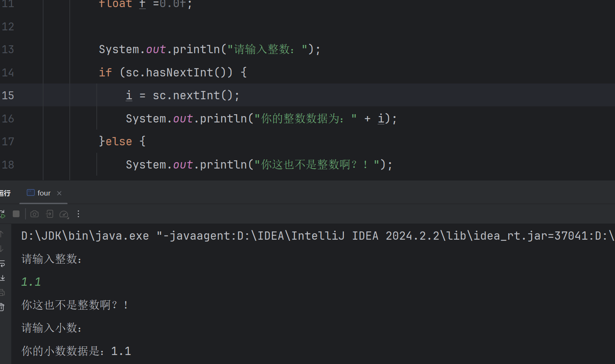Toggle scroll to end of console

pos(2,278)
